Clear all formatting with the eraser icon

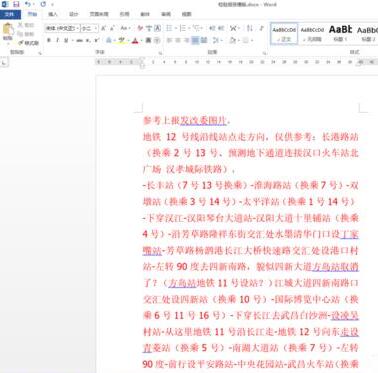(x=140, y=29)
